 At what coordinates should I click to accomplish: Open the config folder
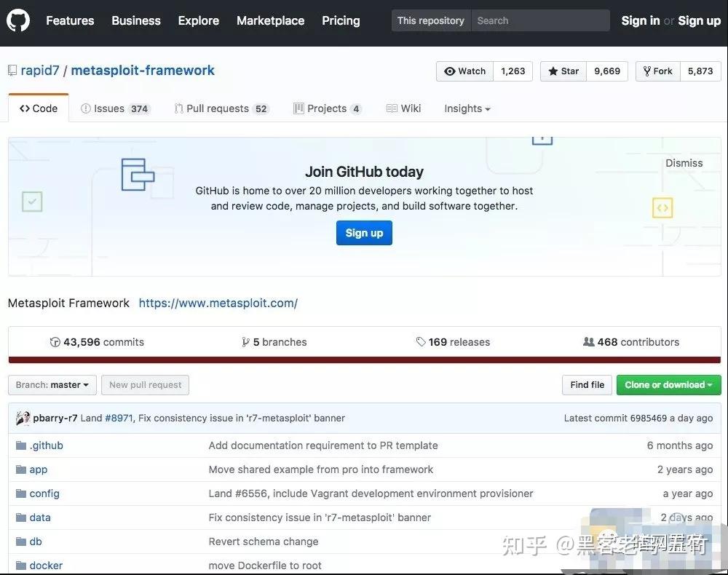click(44, 493)
